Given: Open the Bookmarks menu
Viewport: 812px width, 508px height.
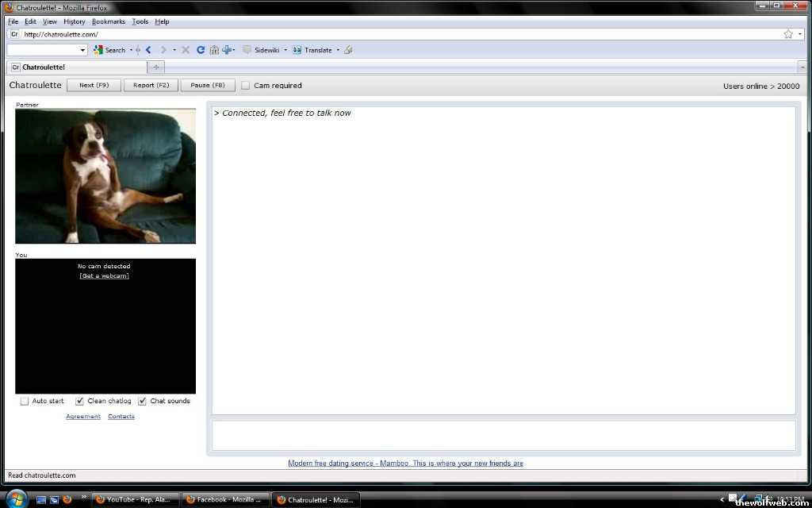Looking at the screenshot, I should pyautogui.click(x=109, y=21).
